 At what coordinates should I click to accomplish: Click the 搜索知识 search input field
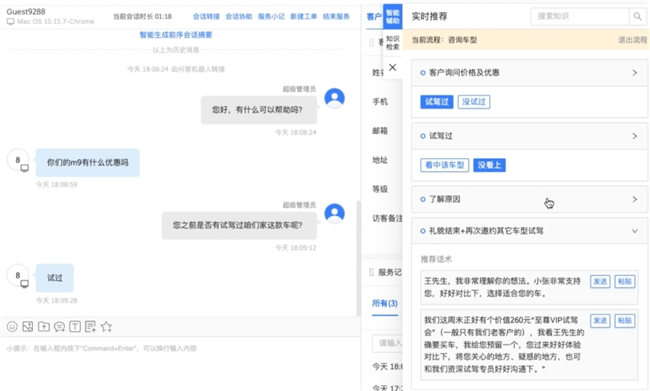tap(580, 17)
